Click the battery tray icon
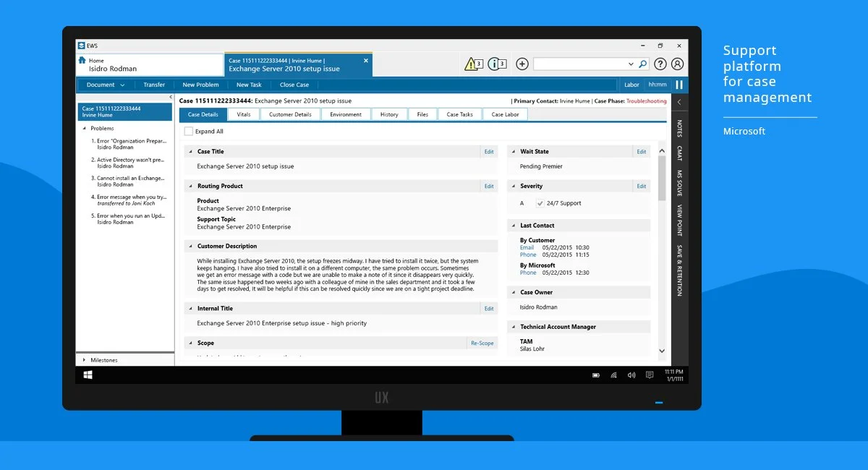This screenshot has width=868, height=470. click(x=596, y=375)
